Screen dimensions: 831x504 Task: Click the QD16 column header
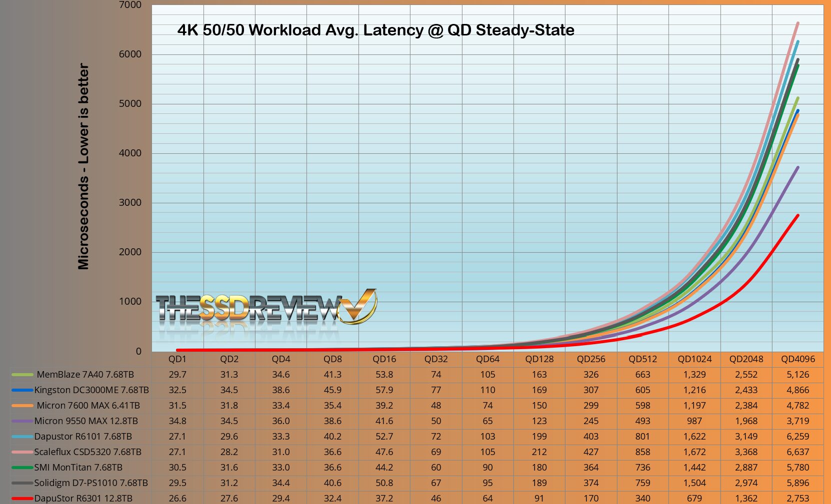[384, 359]
